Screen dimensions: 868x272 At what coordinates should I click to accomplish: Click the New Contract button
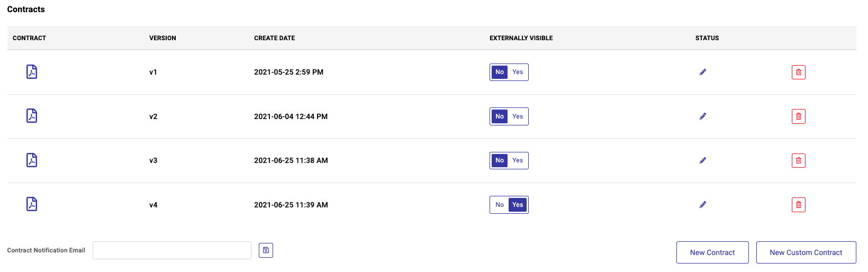tap(712, 252)
